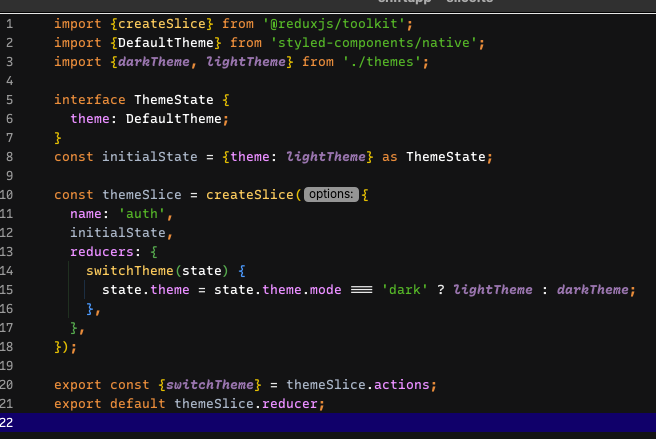
Task: Click 'lightTheme' in the ternary on line 15
Action: (493, 290)
